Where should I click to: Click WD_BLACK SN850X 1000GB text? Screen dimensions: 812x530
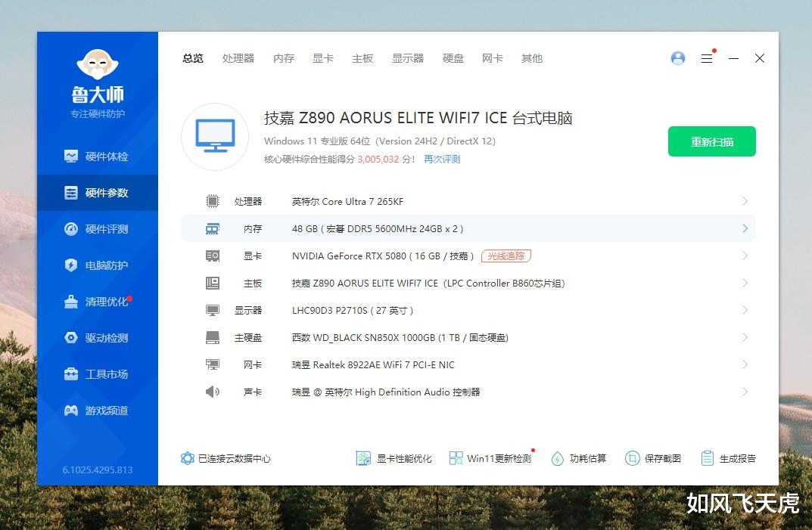[400, 337]
